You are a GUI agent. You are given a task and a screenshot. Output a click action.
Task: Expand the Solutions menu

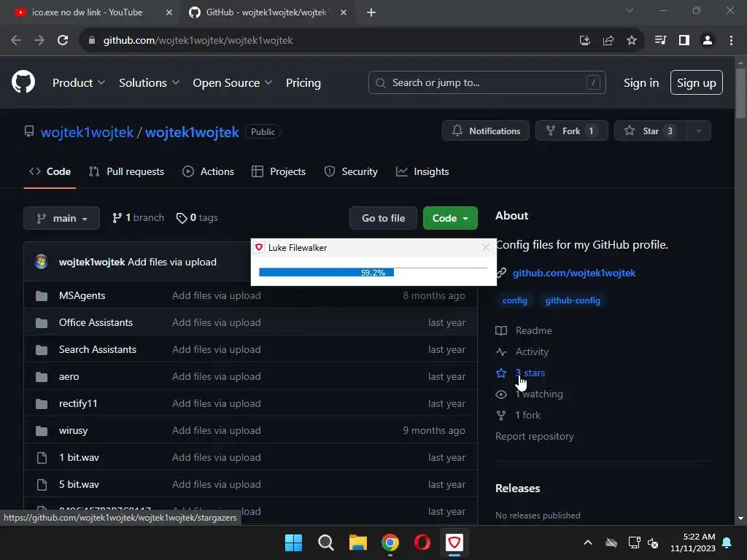tap(149, 83)
